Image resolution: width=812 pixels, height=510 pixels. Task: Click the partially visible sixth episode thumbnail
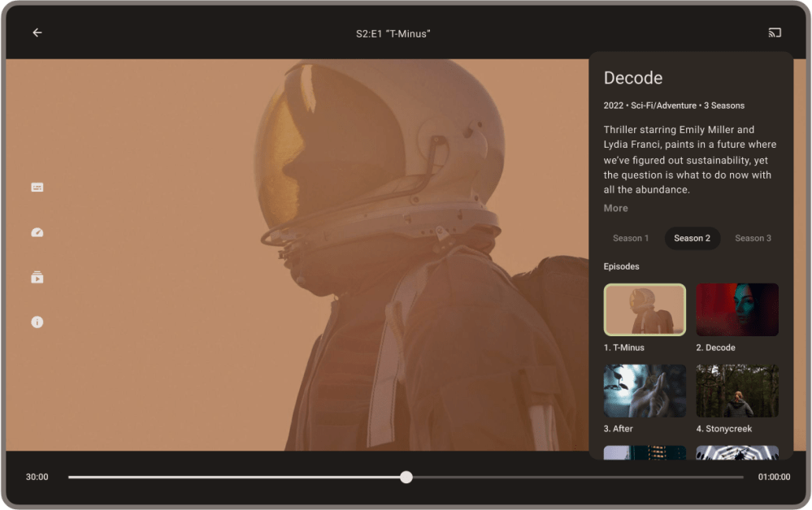click(737, 452)
